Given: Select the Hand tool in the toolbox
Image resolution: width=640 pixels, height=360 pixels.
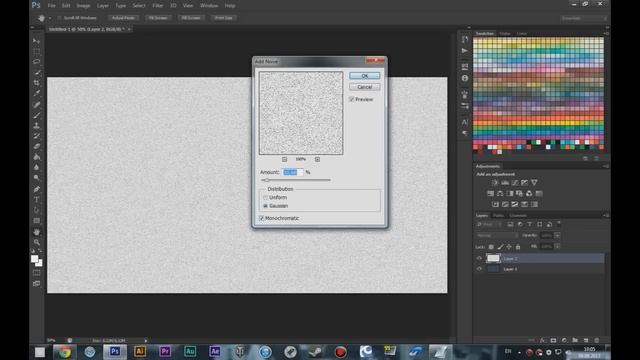Looking at the screenshot, I should pos(36,232).
